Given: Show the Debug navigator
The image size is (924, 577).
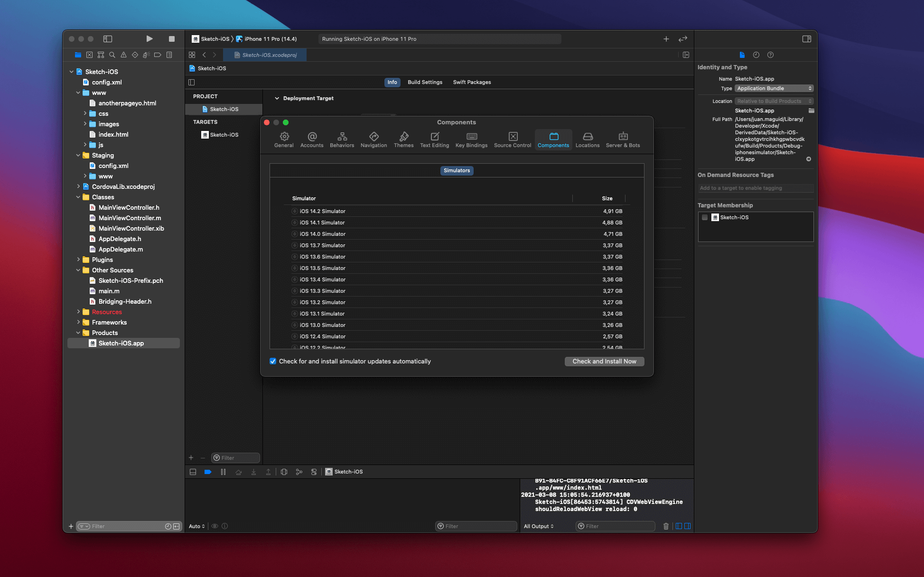Looking at the screenshot, I should [x=146, y=55].
